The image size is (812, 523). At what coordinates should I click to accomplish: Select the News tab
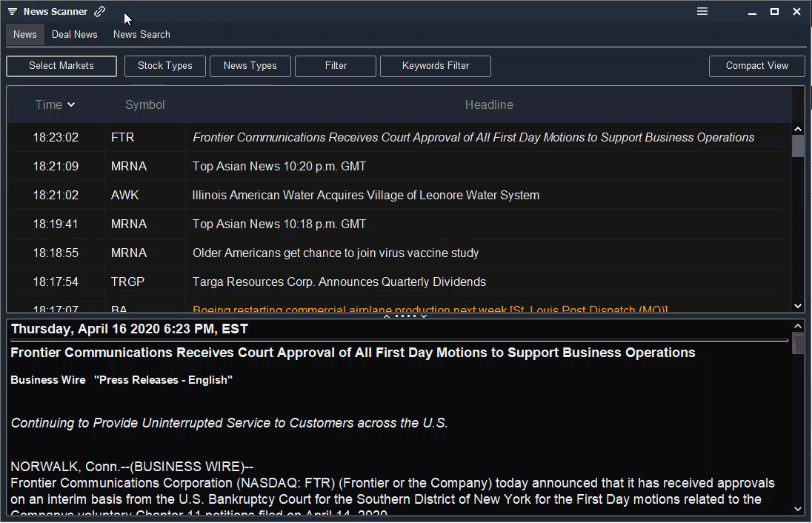pyautogui.click(x=24, y=34)
